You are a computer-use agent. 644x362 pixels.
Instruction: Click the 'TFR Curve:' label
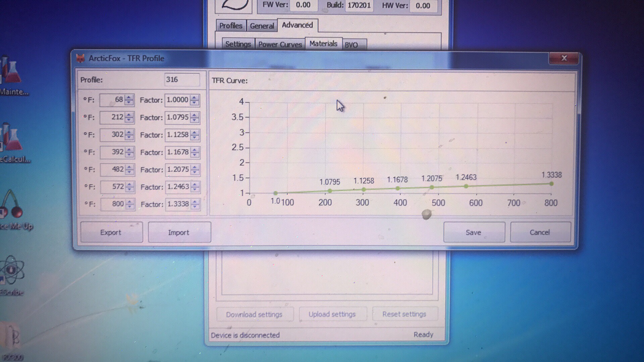(230, 80)
